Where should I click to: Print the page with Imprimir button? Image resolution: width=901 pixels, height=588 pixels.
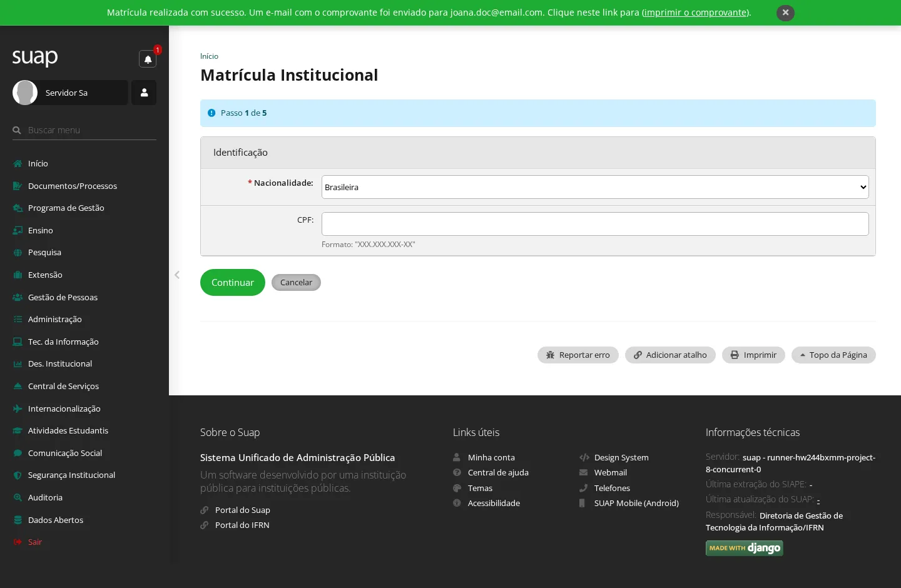point(753,355)
